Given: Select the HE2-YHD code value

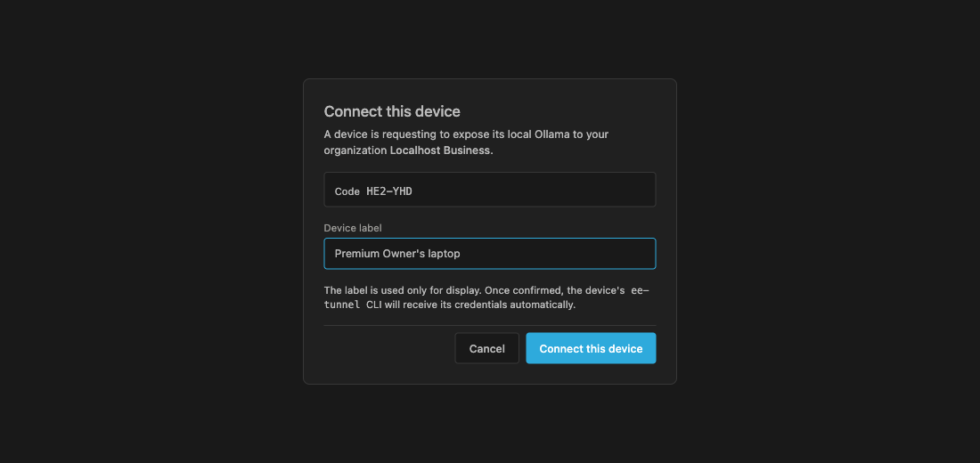Looking at the screenshot, I should coord(389,191).
